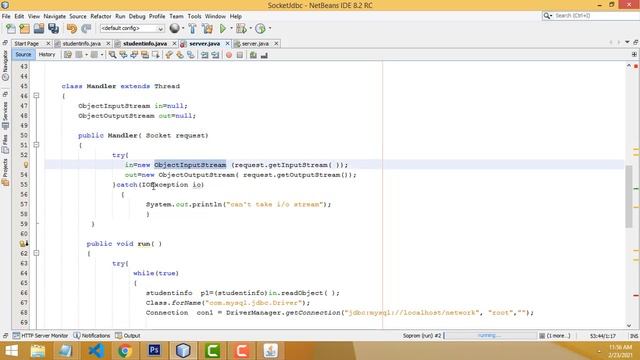640x360 pixels.
Task: Open Photoshop from the taskbar
Action: [154, 351]
